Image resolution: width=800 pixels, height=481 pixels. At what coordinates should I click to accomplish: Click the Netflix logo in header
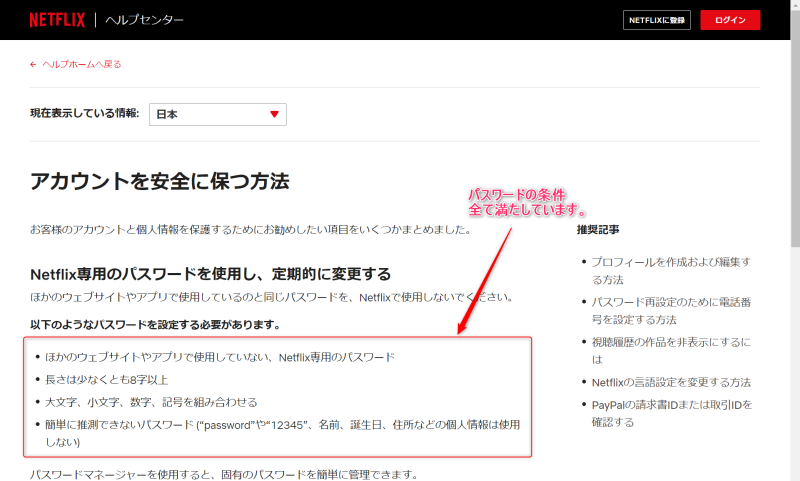[x=57, y=20]
